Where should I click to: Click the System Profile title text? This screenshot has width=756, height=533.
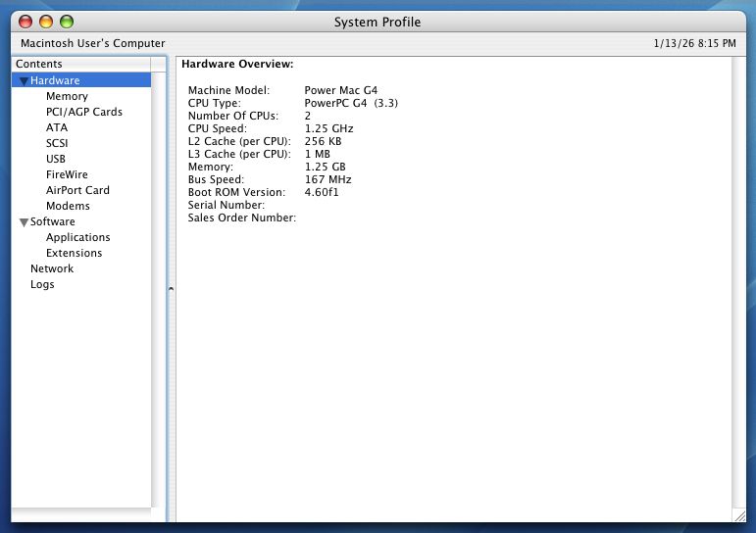coord(378,23)
